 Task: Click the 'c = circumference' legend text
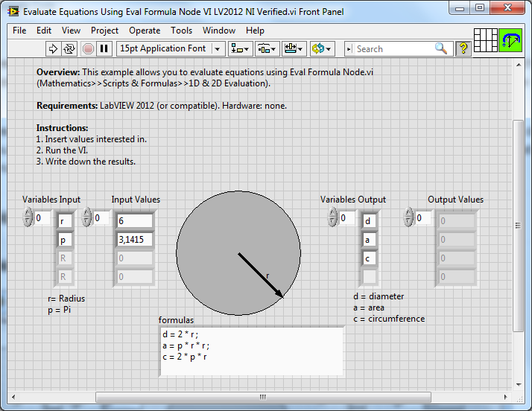pyautogui.click(x=389, y=319)
